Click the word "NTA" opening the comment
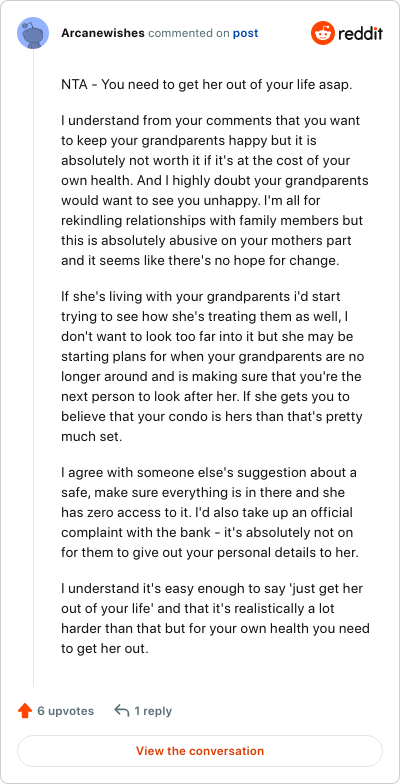The height and width of the screenshot is (784, 400). [x=75, y=84]
